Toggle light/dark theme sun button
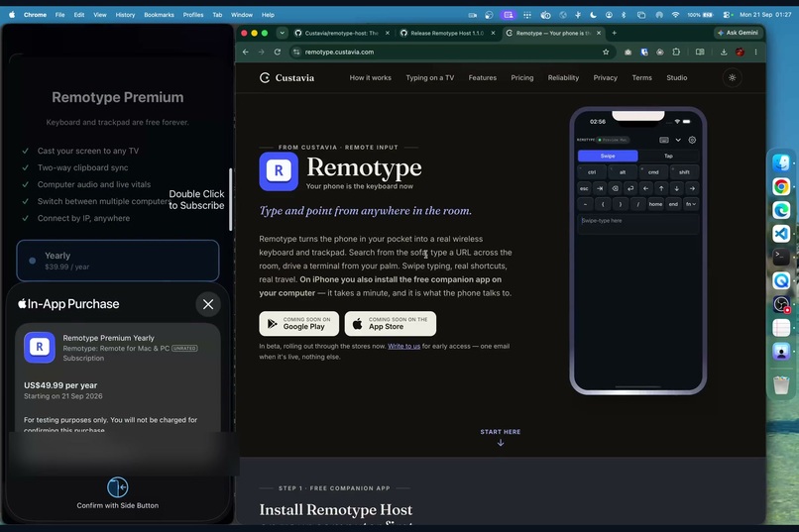799x532 pixels. 733,78
